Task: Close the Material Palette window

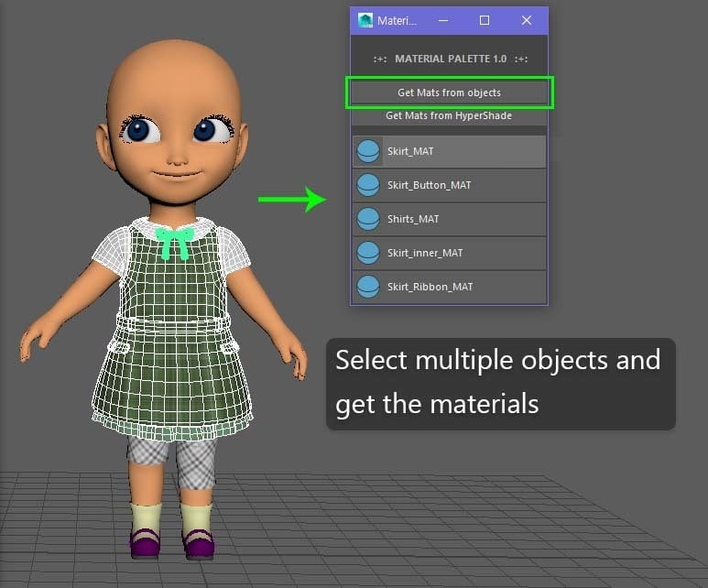Action: [527, 20]
